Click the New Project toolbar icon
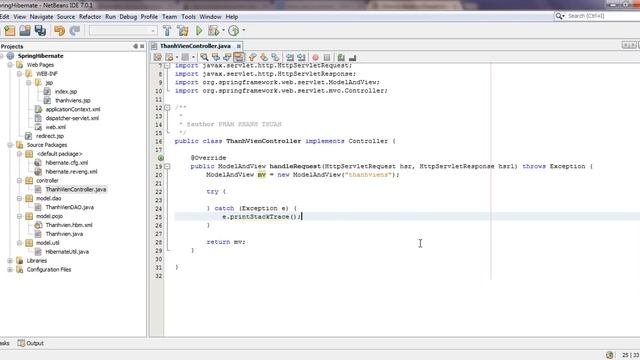Viewport: 640px width, 360px height. 9,31
